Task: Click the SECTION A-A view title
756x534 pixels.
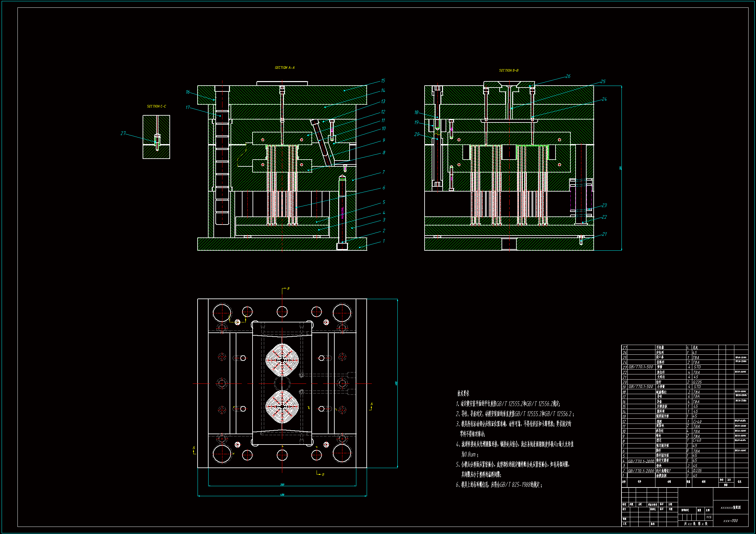Action: pyautogui.click(x=285, y=68)
